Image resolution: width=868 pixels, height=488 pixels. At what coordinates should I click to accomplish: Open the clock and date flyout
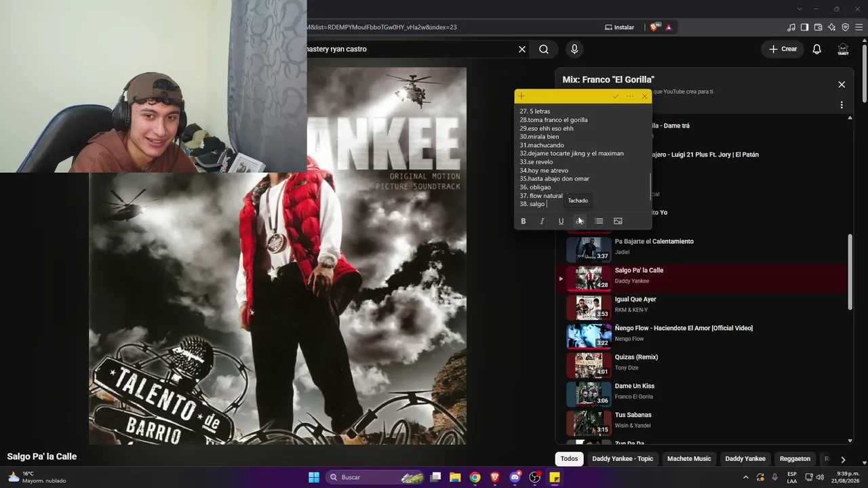848,477
